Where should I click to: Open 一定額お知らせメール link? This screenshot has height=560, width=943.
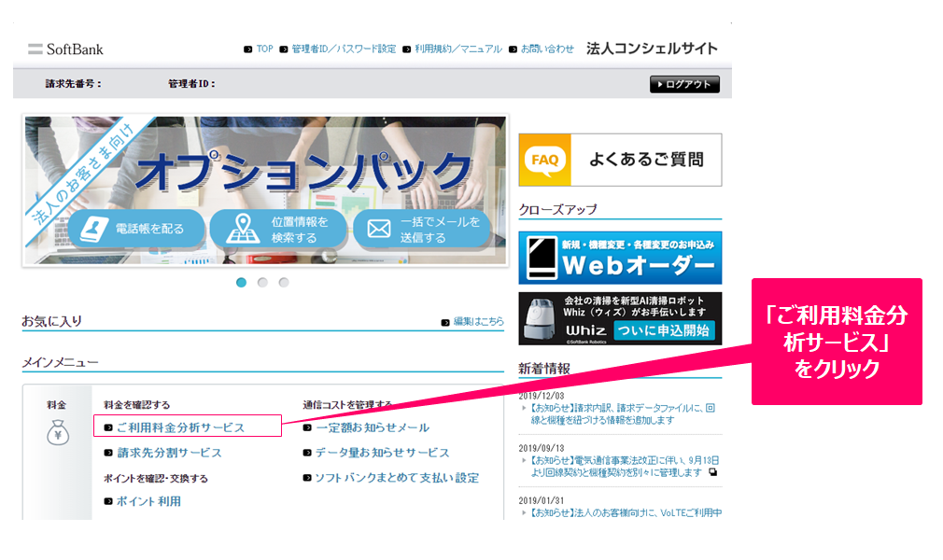[x=373, y=427]
